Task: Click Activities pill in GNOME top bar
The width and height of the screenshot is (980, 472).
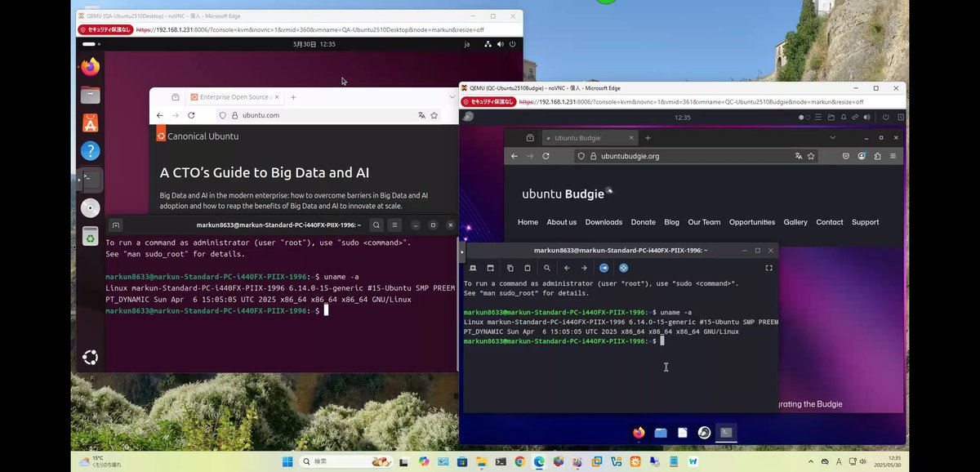Action: [x=90, y=44]
